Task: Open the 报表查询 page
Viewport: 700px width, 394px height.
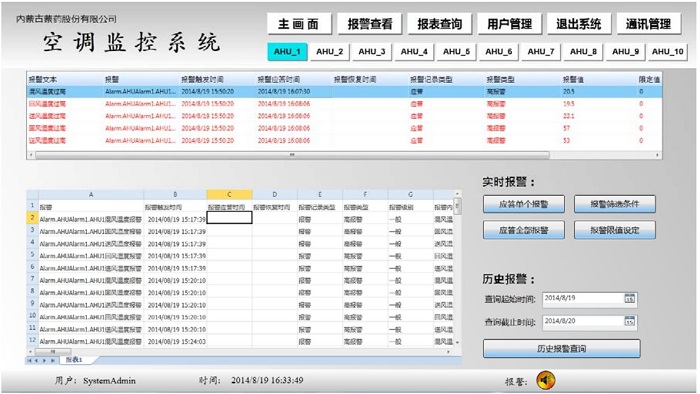Action: coord(439,24)
